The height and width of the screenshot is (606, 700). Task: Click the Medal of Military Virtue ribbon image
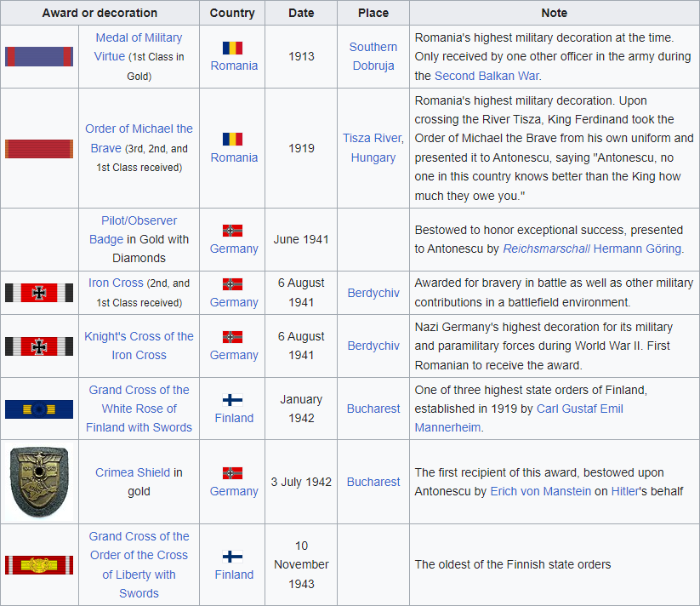39,57
